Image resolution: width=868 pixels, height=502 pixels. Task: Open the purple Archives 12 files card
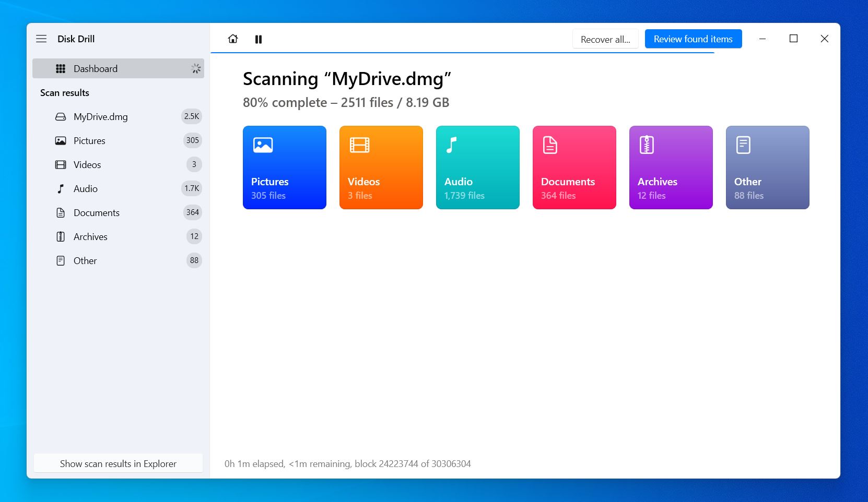671,168
